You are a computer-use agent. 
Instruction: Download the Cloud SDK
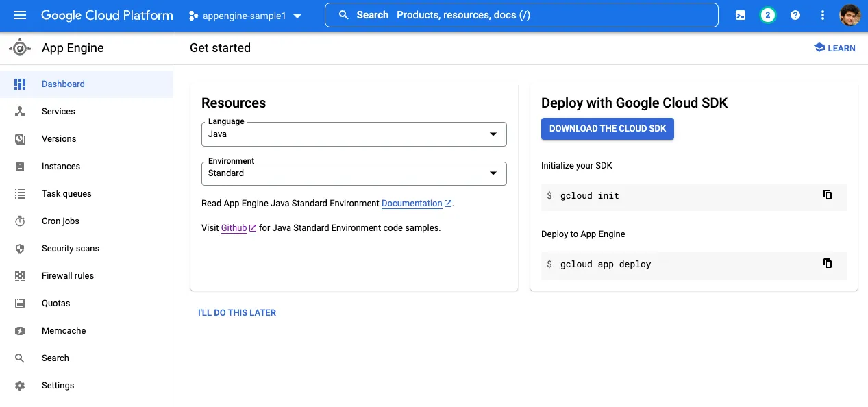pos(607,128)
